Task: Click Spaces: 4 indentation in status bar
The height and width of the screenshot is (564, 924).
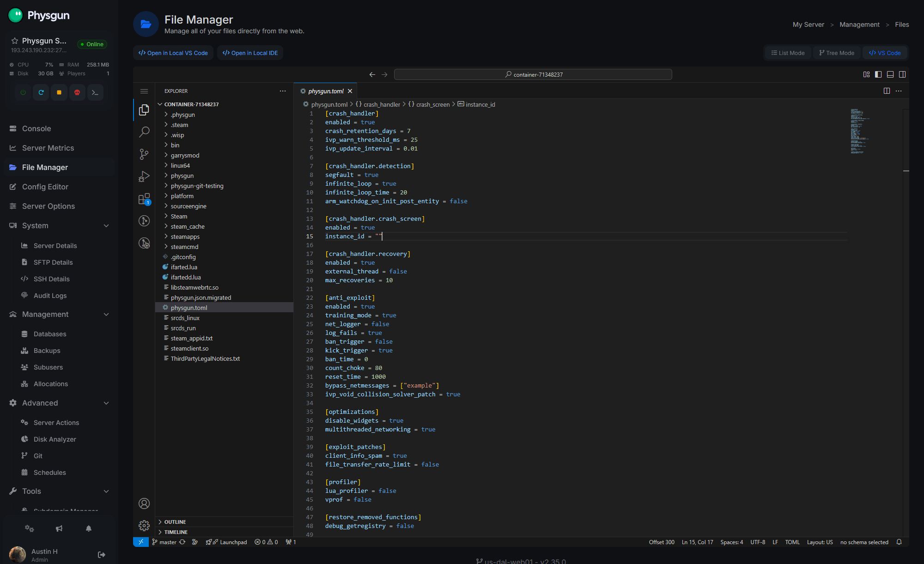Action: (732, 542)
